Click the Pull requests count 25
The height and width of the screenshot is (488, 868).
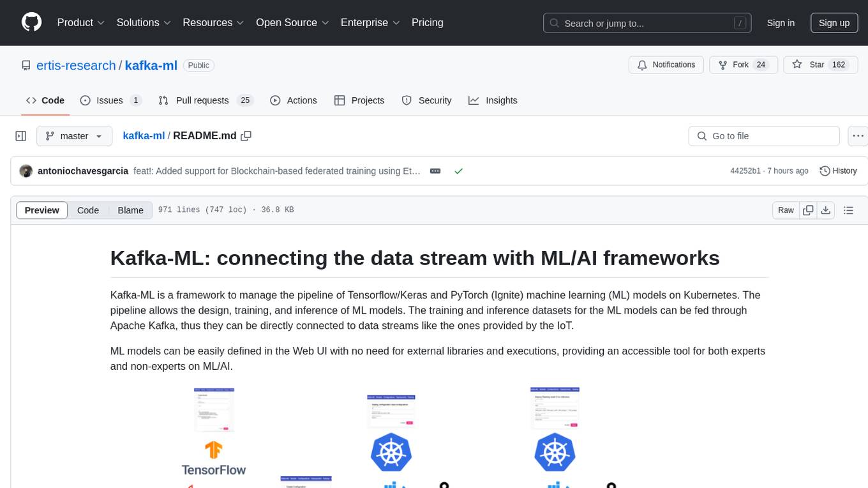(244, 100)
